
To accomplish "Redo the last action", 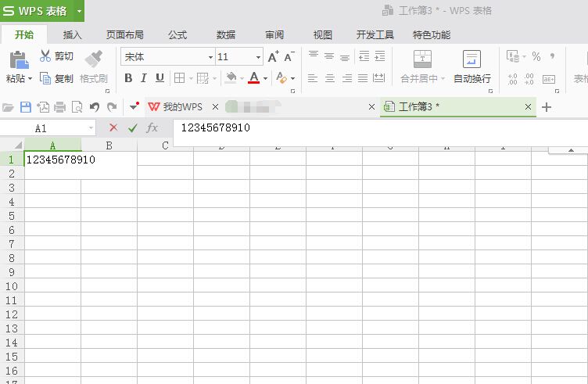I will (x=112, y=107).
